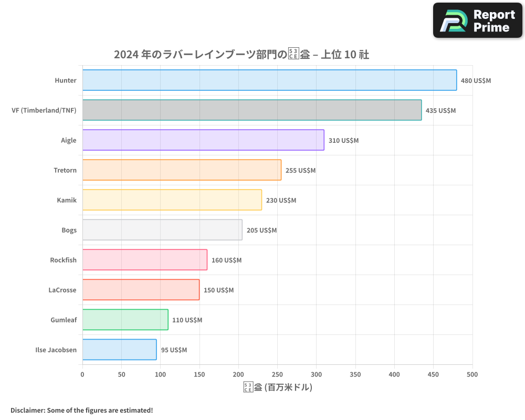Select the x-axis title below the chart

[277, 387]
